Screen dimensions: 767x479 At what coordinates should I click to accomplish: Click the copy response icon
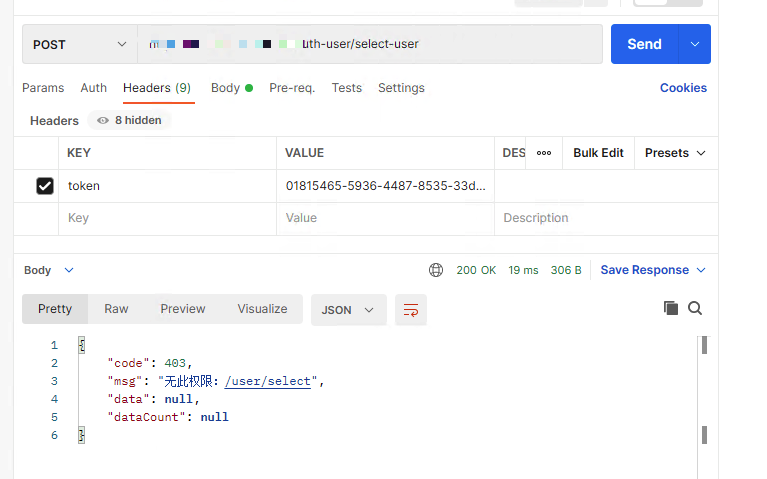[671, 309]
